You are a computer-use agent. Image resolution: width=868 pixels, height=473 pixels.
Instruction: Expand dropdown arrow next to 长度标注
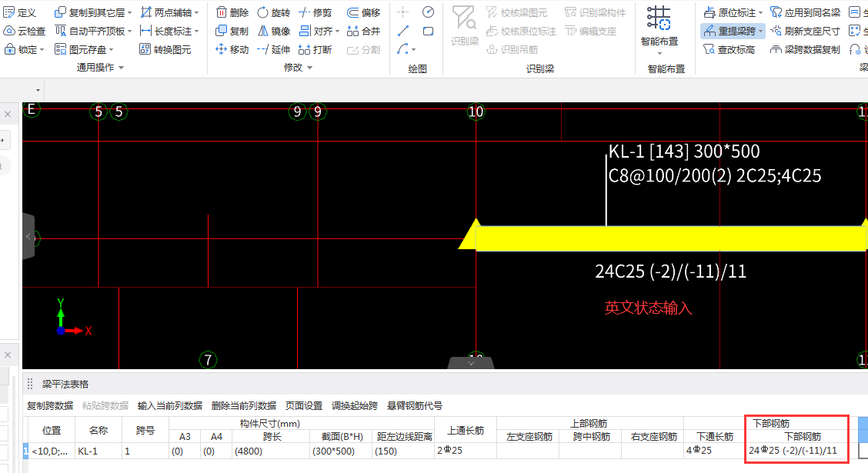coord(197,32)
